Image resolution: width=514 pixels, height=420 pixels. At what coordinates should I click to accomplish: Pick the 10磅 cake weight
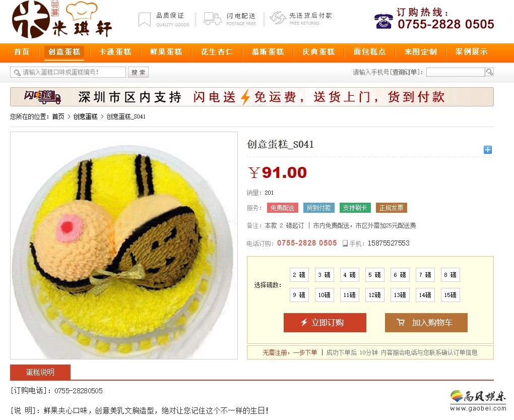click(x=324, y=295)
